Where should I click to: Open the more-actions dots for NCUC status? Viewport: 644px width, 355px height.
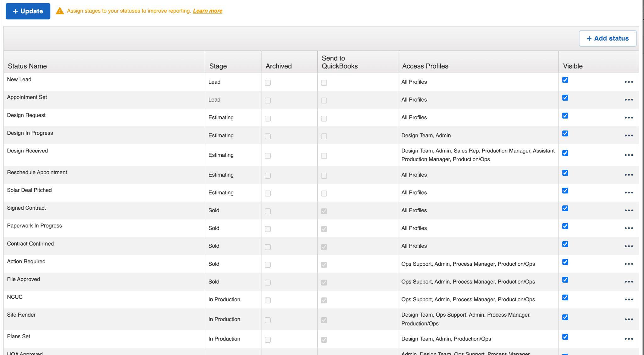629,300
